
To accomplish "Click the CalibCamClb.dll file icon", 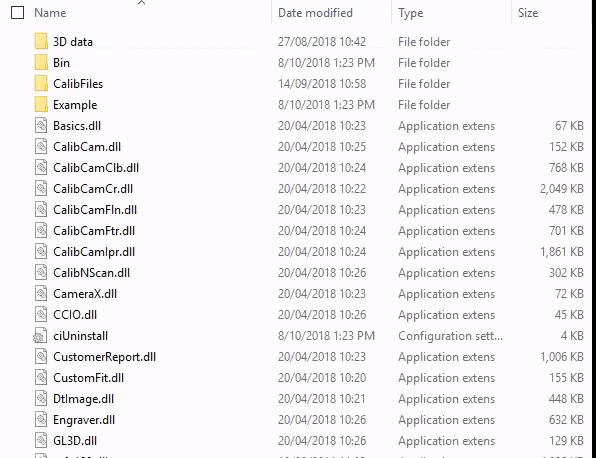I will (x=41, y=167).
